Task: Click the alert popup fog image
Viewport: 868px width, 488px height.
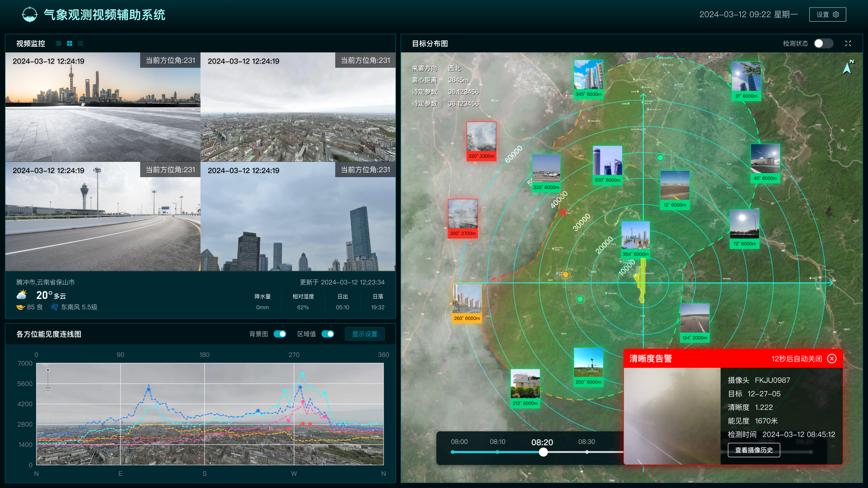Action: [x=672, y=416]
